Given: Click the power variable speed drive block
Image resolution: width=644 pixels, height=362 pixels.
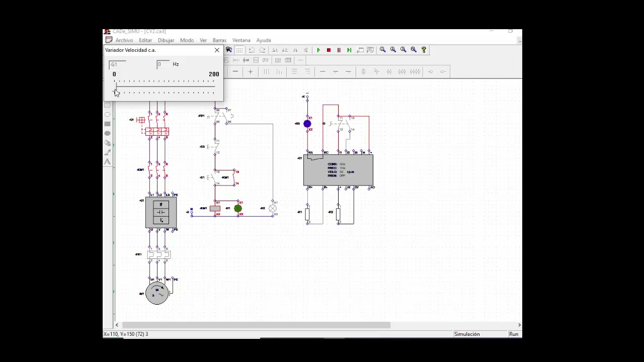Looking at the screenshot, I should pyautogui.click(x=161, y=213).
